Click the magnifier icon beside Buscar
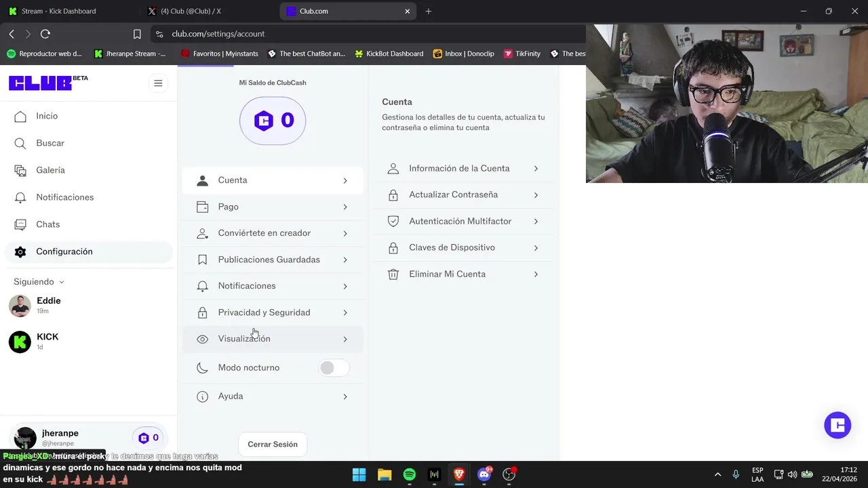Viewport: 868px width, 488px height. tap(20, 144)
